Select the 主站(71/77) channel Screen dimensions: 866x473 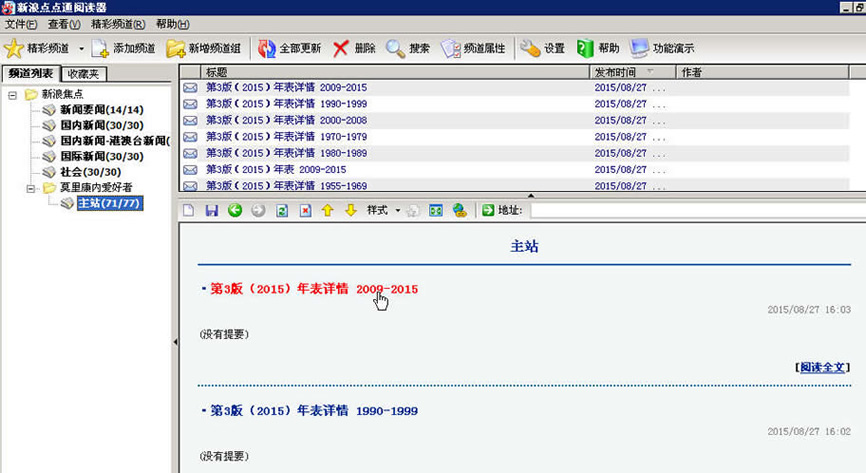[110, 203]
